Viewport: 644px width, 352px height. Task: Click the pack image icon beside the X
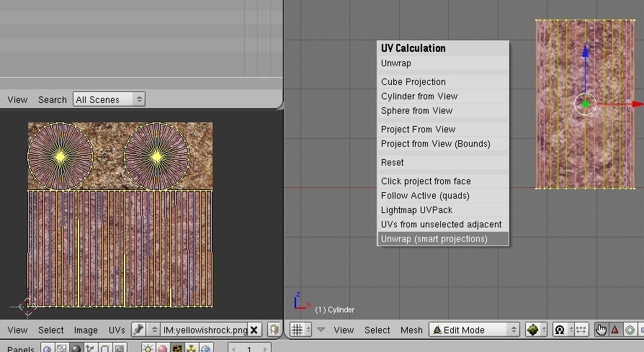pyautogui.click(x=274, y=330)
